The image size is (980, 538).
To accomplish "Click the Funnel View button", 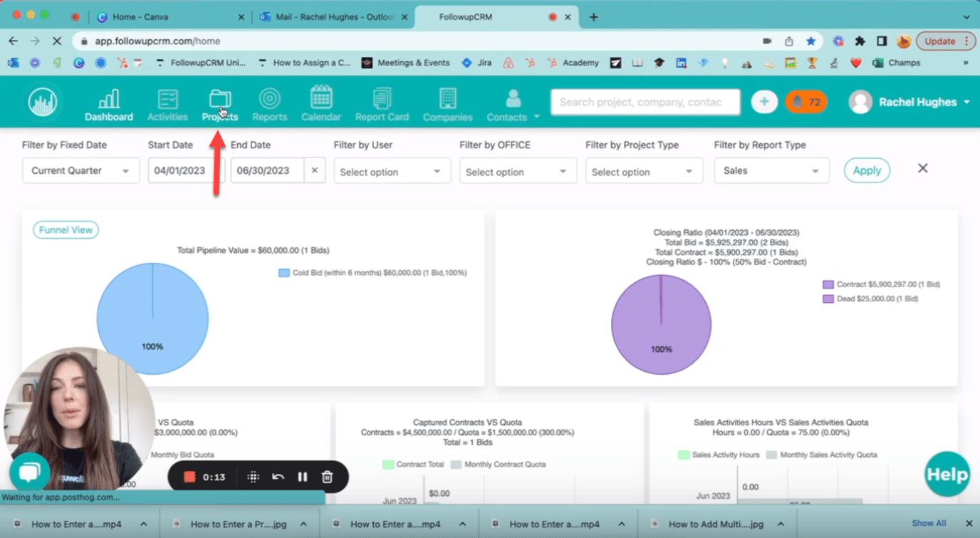I will coord(66,230).
